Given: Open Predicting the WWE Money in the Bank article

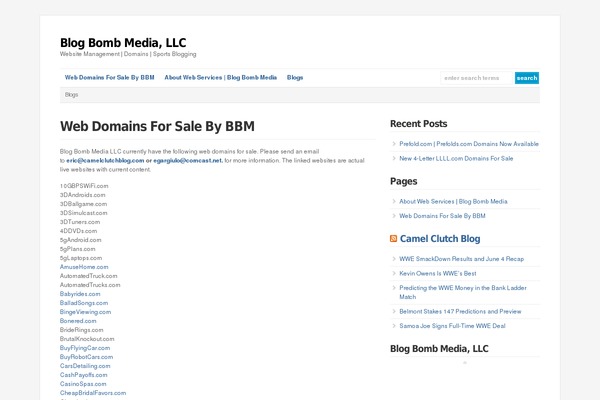Looking at the screenshot, I should coord(463,292).
